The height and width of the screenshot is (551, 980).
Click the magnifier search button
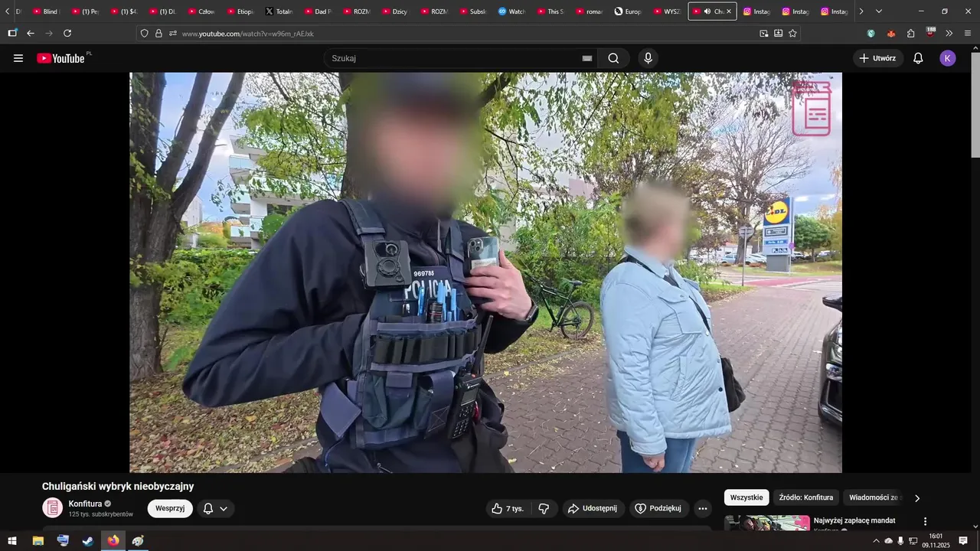click(x=613, y=58)
